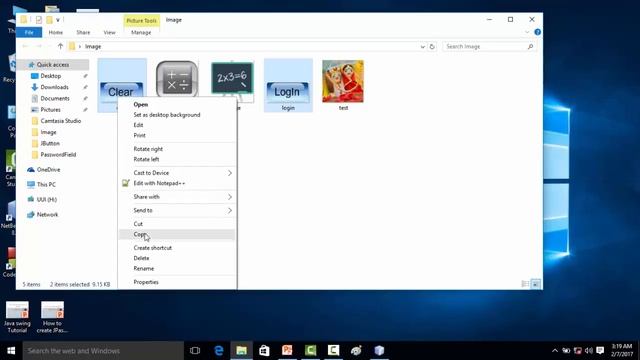640x360 pixels.
Task: Click Edit with Notepad++ entry
Action: tap(177, 183)
